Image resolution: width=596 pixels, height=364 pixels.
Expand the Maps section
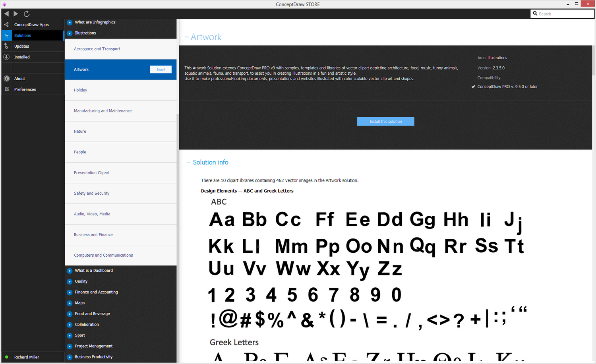click(x=70, y=303)
